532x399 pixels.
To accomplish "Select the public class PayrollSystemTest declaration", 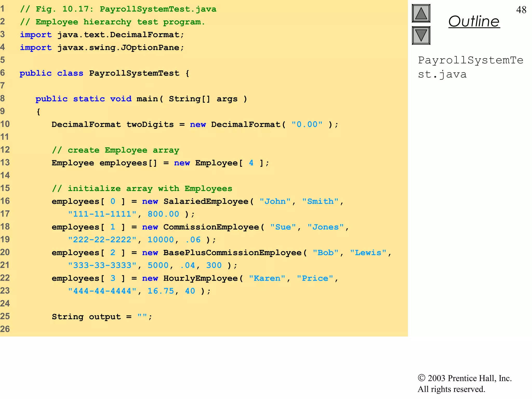I will [x=104, y=73].
